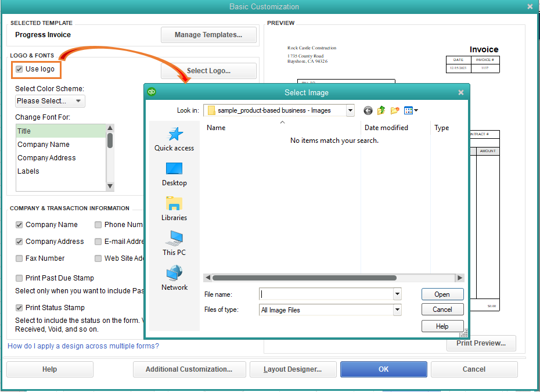Screen dimensions: 540x392
Task: Select Company Address in font list
Action: tap(61, 158)
